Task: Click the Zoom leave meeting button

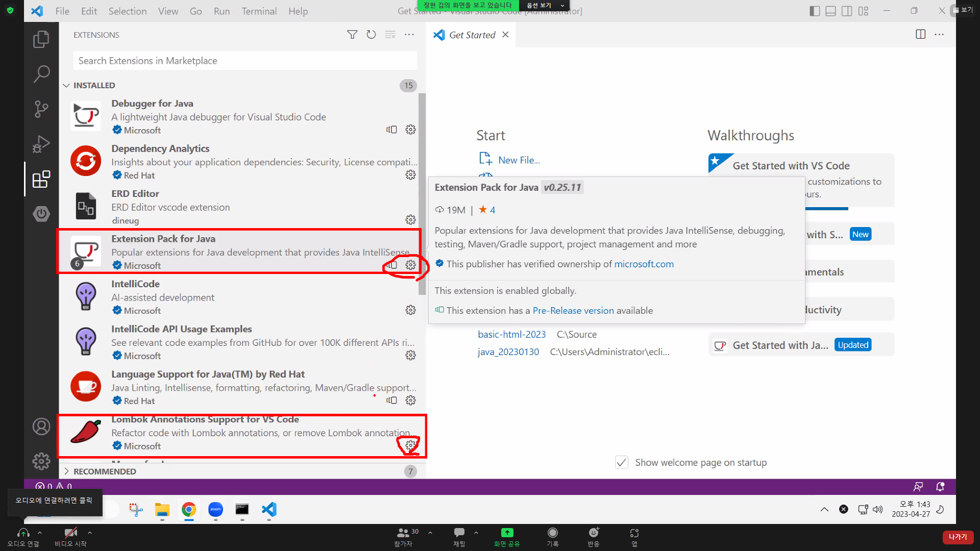Action: tap(958, 537)
